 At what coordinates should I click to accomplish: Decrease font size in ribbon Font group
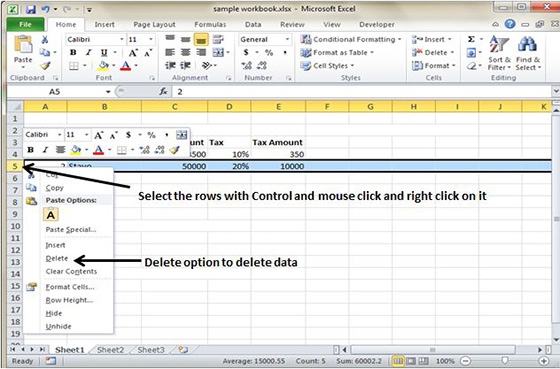click(148, 53)
